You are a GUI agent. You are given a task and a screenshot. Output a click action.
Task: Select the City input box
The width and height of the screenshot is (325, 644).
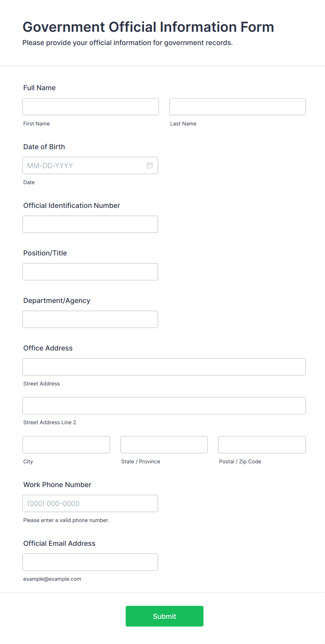66,445
